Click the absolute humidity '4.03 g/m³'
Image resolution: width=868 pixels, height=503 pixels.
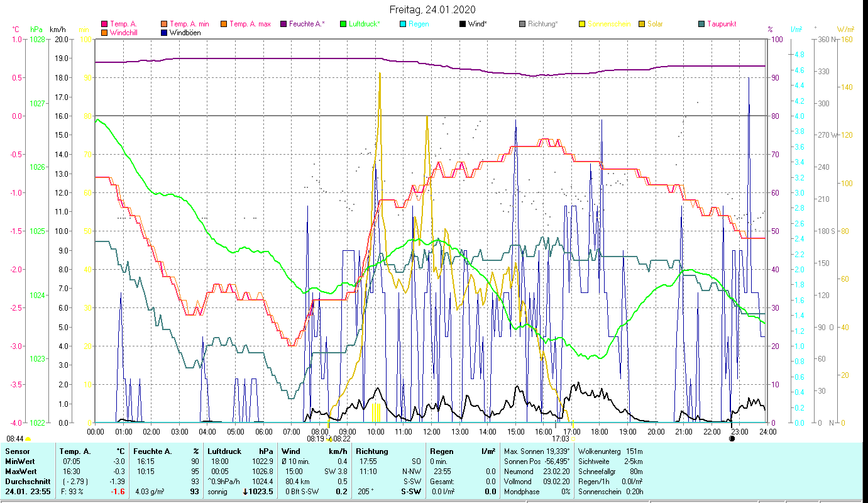pyautogui.click(x=150, y=492)
